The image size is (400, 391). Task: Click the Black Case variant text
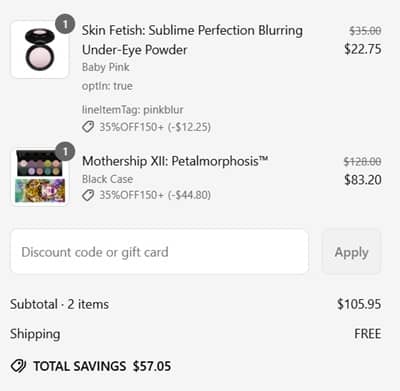click(x=107, y=179)
